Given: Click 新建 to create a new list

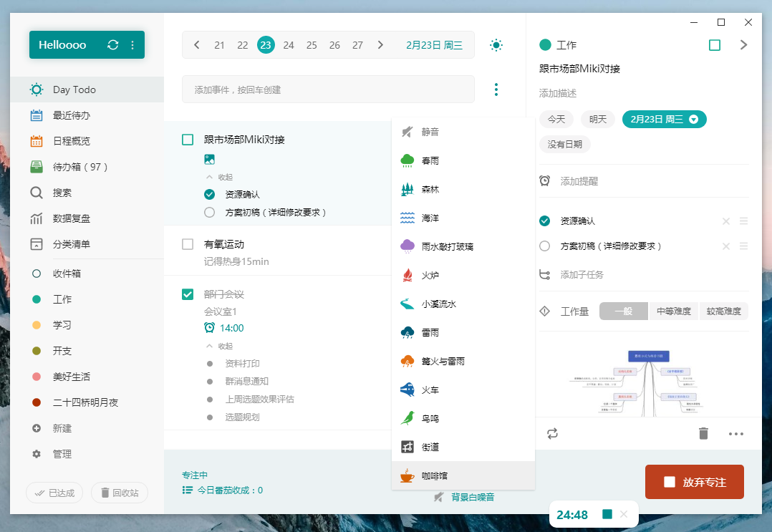Looking at the screenshot, I should click(x=62, y=427).
